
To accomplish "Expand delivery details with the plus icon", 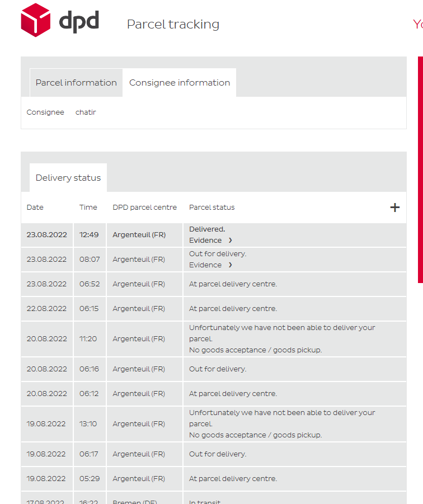I will [x=395, y=208].
